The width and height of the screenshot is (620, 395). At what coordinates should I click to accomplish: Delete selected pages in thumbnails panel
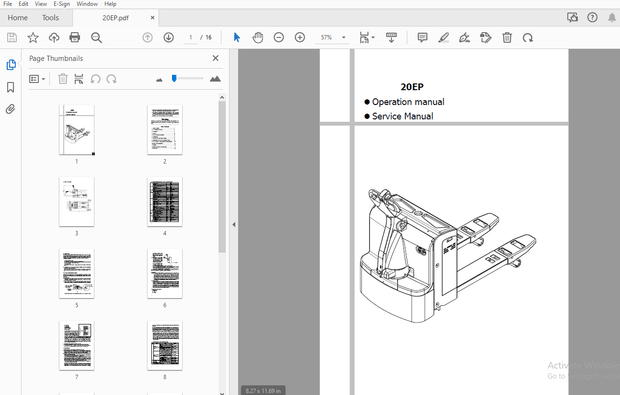[63, 79]
